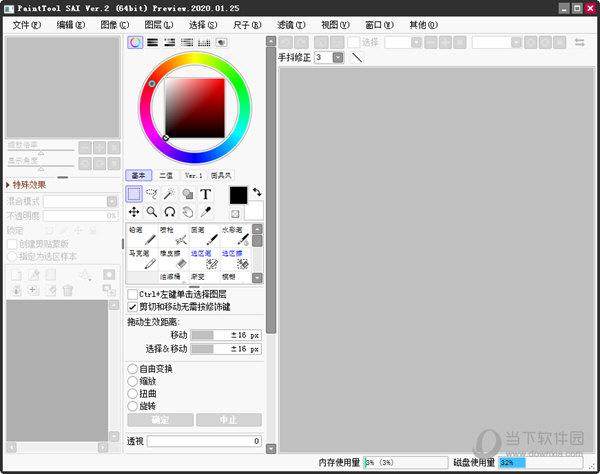Show the HSV slider panel

170,42
